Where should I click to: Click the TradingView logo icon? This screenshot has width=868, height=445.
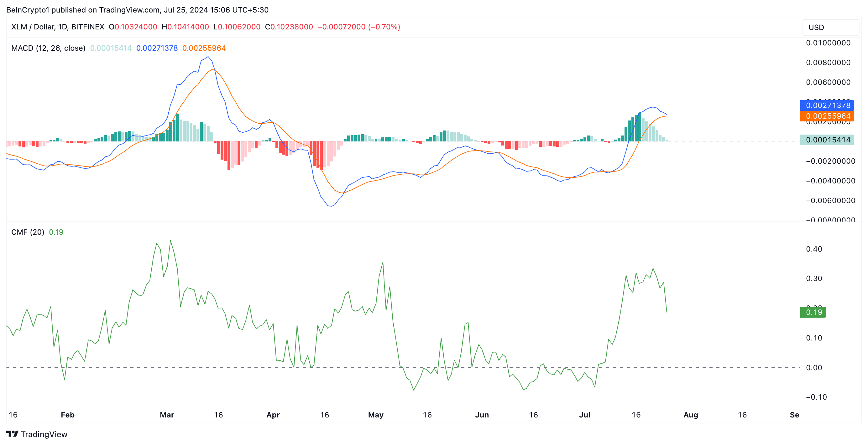click(x=12, y=433)
